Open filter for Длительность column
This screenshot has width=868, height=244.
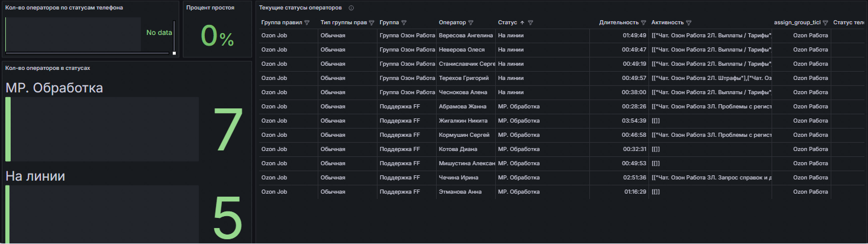pyautogui.click(x=643, y=23)
